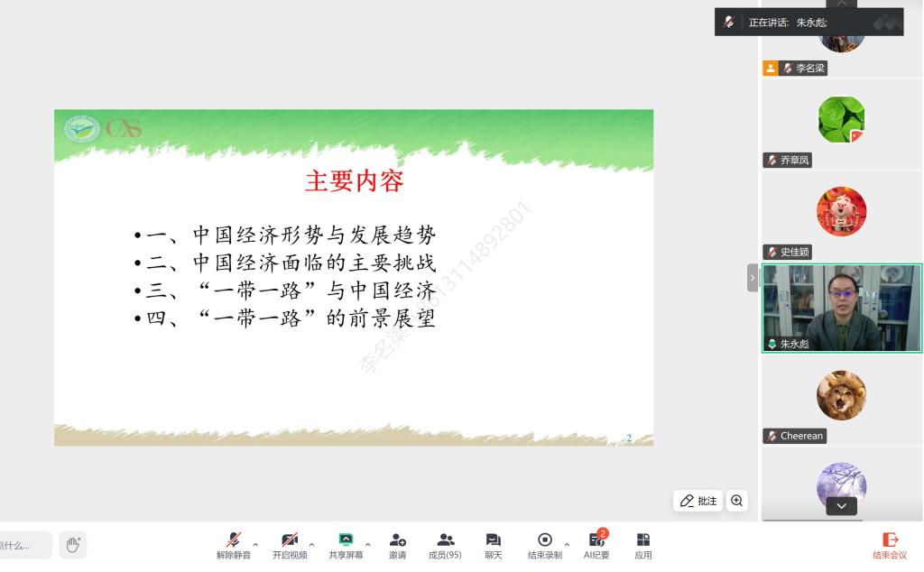This screenshot has height=572, width=924.
Task: Open the AI纪要 summary icon
Action: tap(596, 545)
